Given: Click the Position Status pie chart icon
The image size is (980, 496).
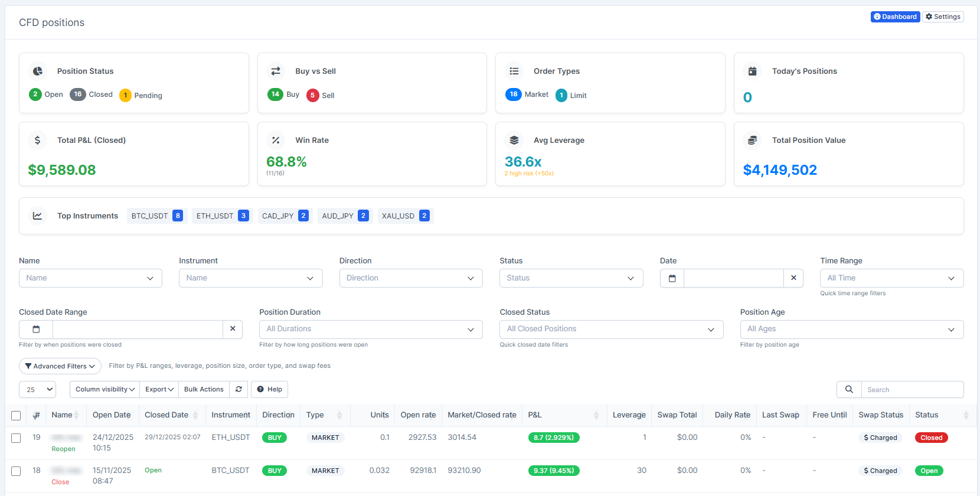Looking at the screenshot, I should click(38, 71).
